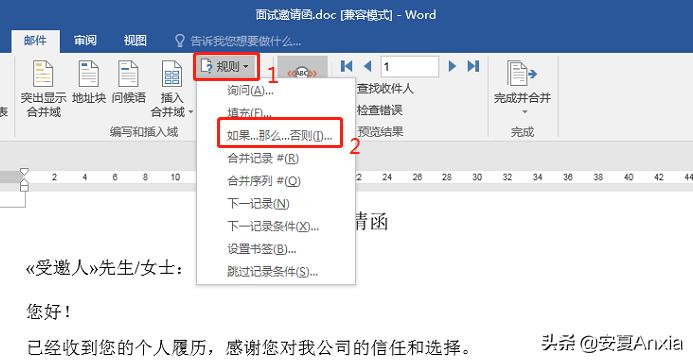Click the «受邀人» merge field

(x=62, y=268)
